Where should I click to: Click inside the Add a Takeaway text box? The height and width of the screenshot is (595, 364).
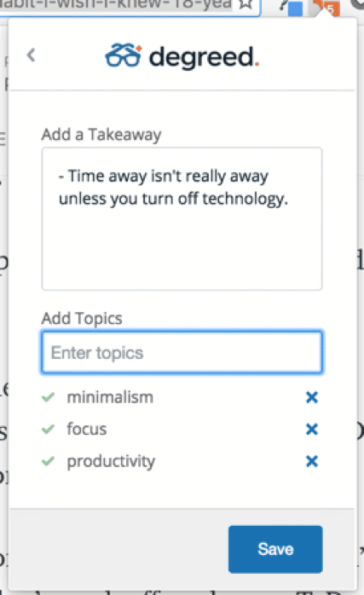pos(182,219)
